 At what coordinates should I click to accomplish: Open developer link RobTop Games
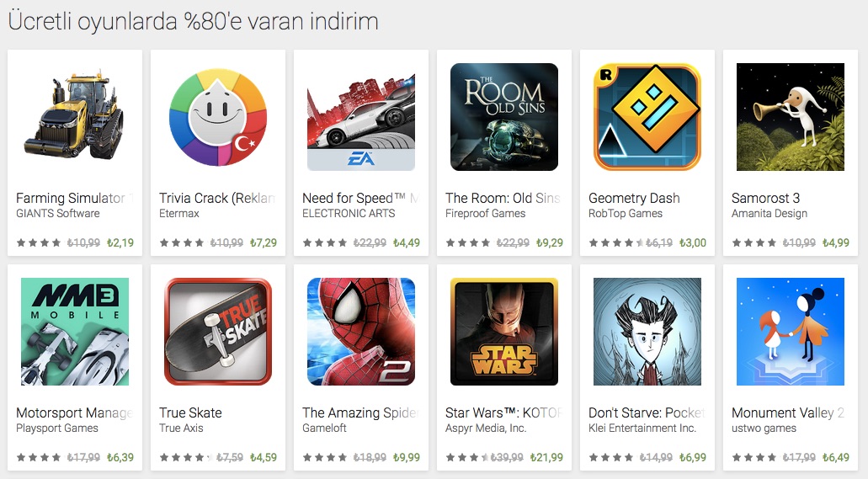pyautogui.click(x=625, y=214)
